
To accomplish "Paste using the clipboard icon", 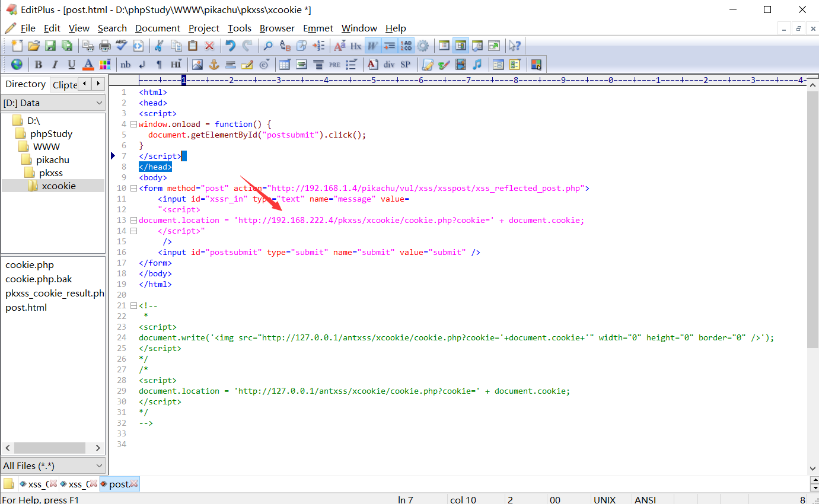I will (193, 46).
